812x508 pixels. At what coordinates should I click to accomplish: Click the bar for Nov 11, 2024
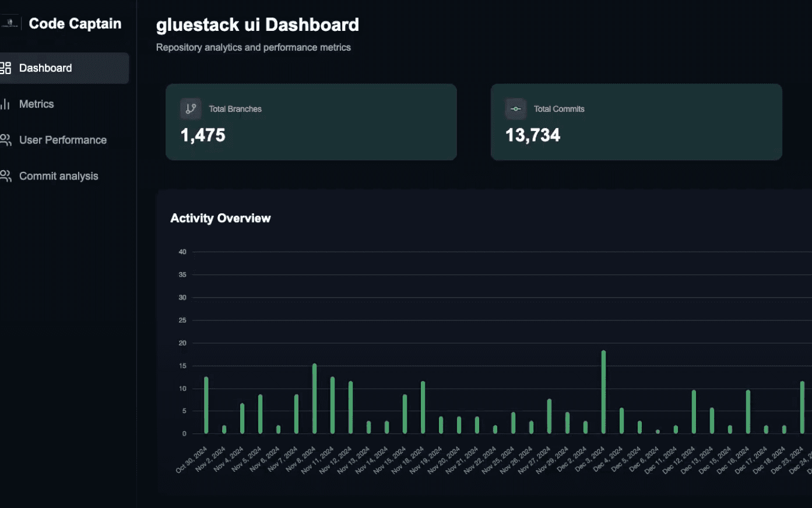tap(333, 405)
